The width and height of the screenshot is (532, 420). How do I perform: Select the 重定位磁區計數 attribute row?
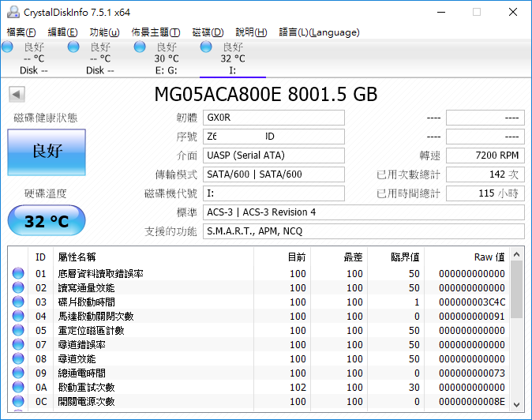[259, 331]
